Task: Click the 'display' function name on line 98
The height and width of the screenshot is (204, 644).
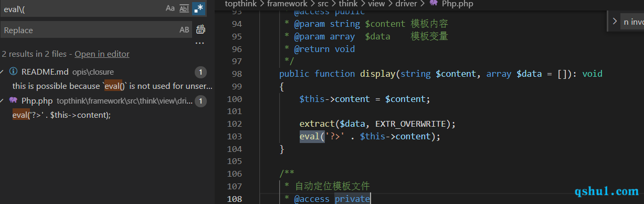Action: [x=378, y=74]
